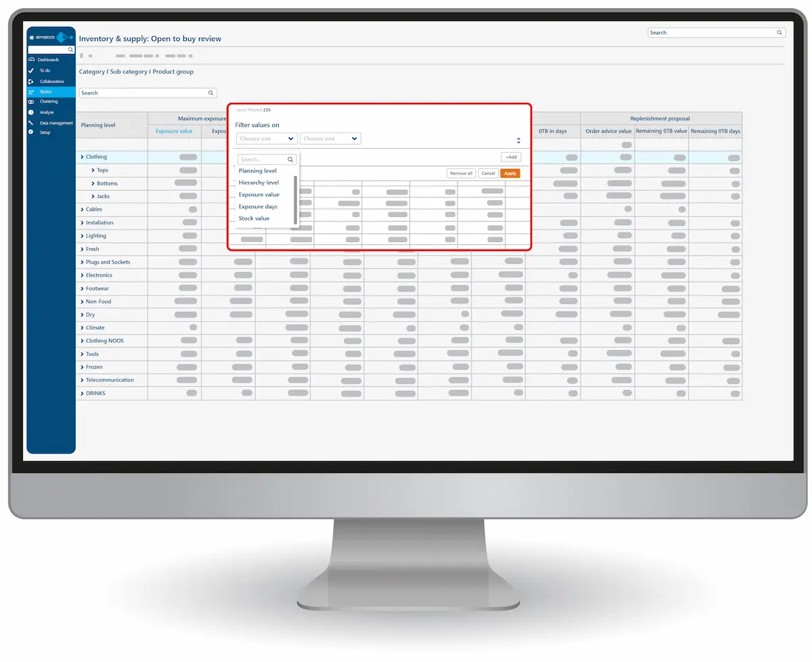Click the Data management wrench icon
Viewport: 812px width, 662px height.
pos(31,122)
